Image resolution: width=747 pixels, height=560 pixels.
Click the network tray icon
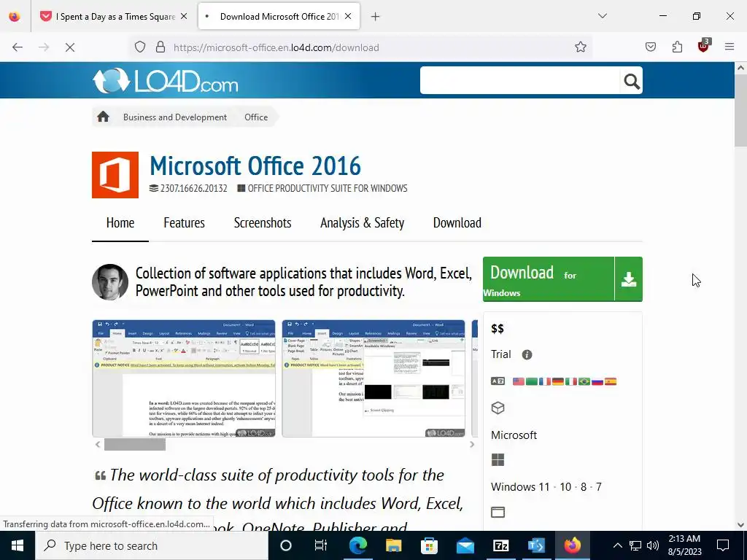point(635,545)
